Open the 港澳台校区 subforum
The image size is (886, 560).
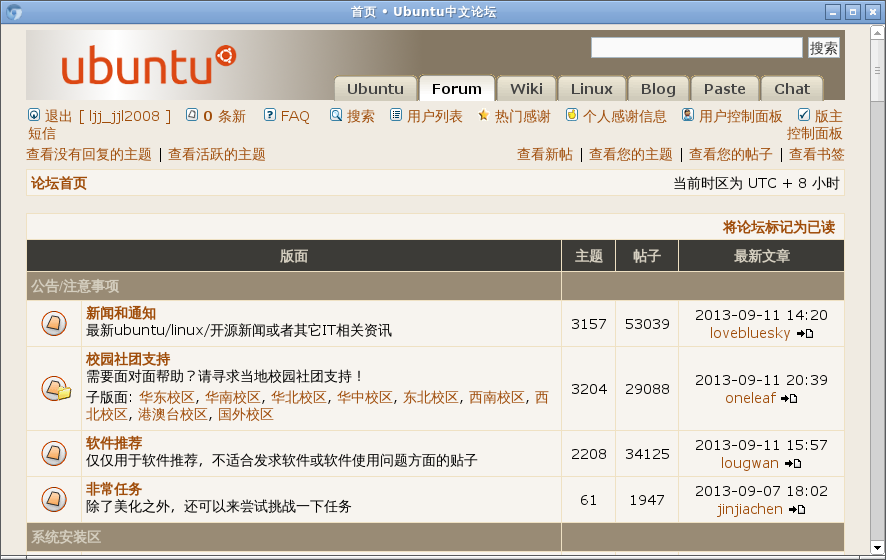(173, 414)
